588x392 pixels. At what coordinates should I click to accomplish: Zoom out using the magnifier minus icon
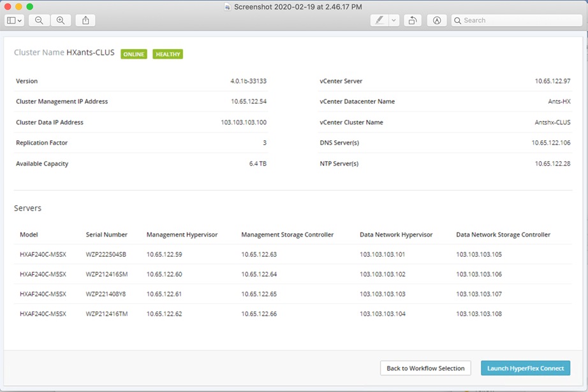pos(39,20)
